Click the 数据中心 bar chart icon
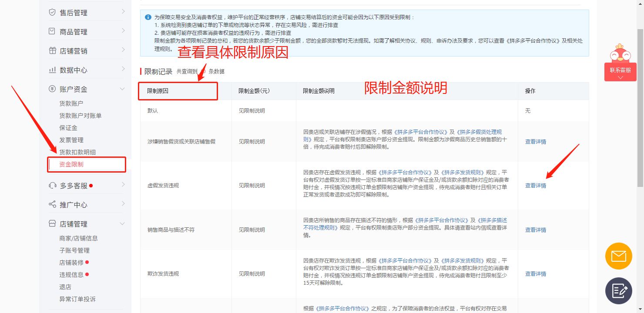 (52, 70)
